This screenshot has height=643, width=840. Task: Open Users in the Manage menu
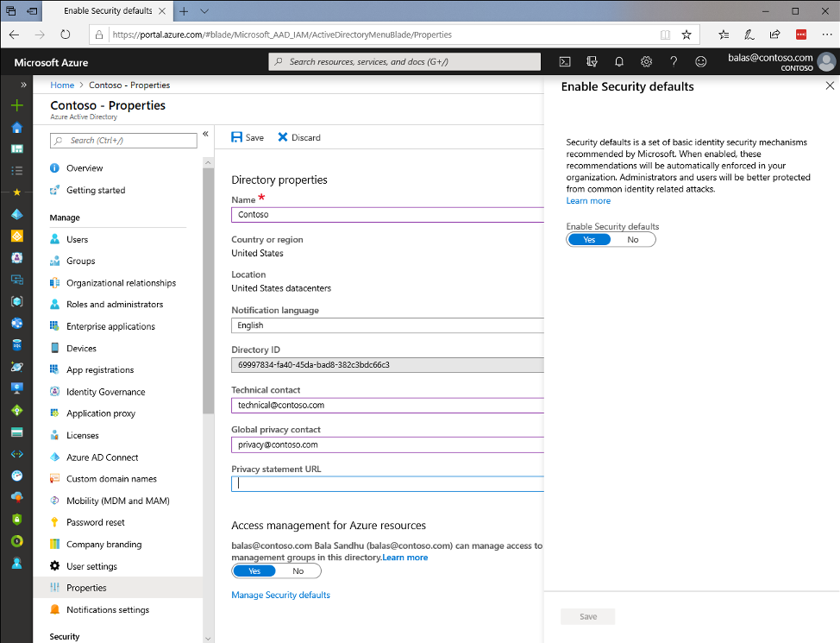(x=77, y=239)
